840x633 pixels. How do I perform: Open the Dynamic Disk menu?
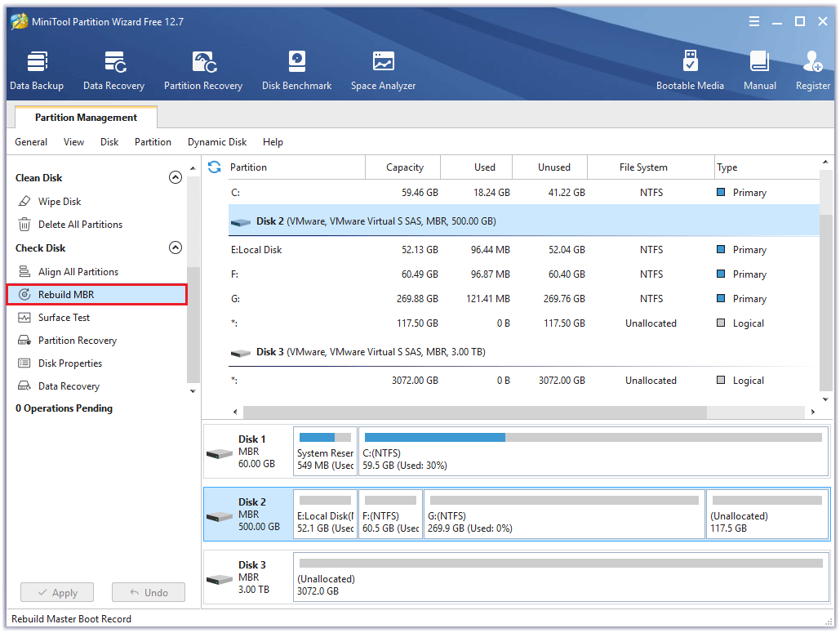point(217,142)
